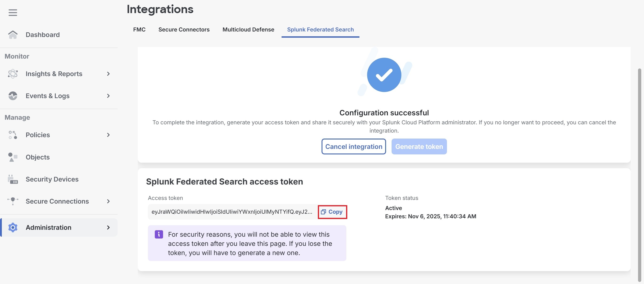Click the Integrations page heading
Image resolution: width=644 pixels, height=284 pixels.
click(160, 9)
